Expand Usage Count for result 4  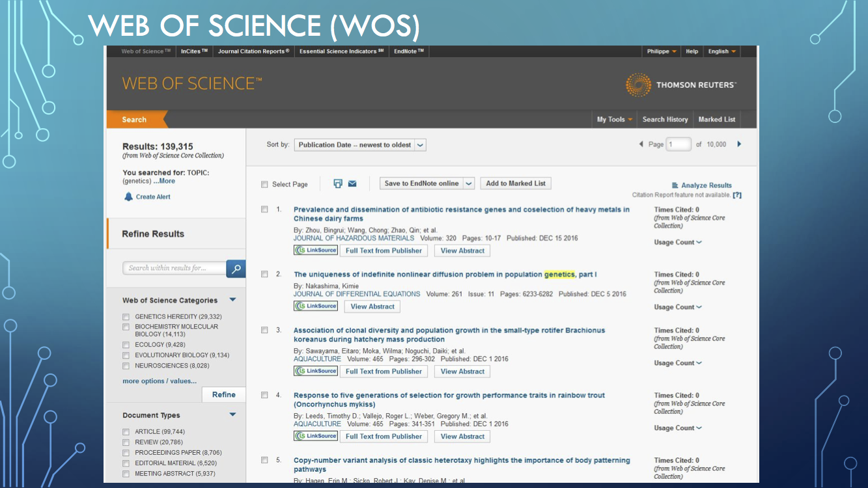point(678,428)
